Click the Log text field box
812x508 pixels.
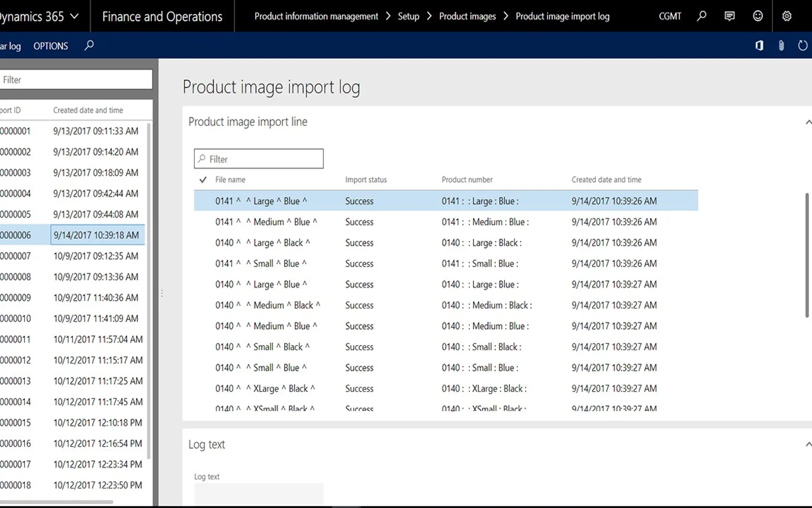coord(259,494)
